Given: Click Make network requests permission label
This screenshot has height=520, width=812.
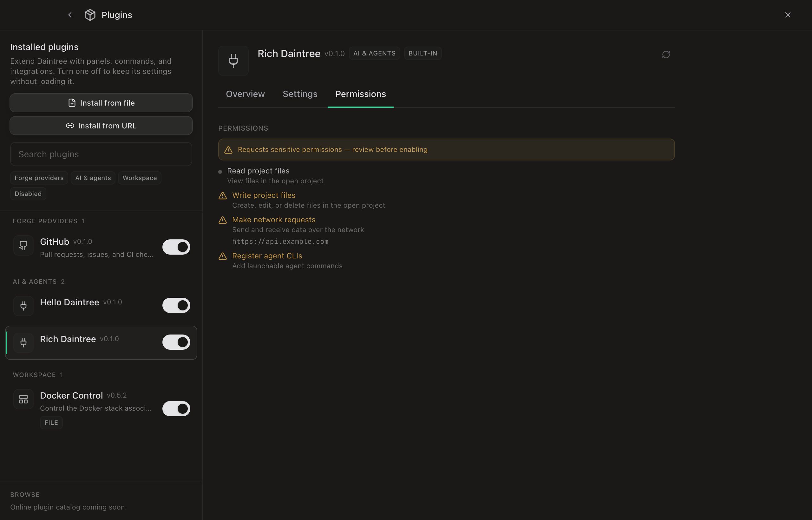Looking at the screenshot, I should (274, 219).
